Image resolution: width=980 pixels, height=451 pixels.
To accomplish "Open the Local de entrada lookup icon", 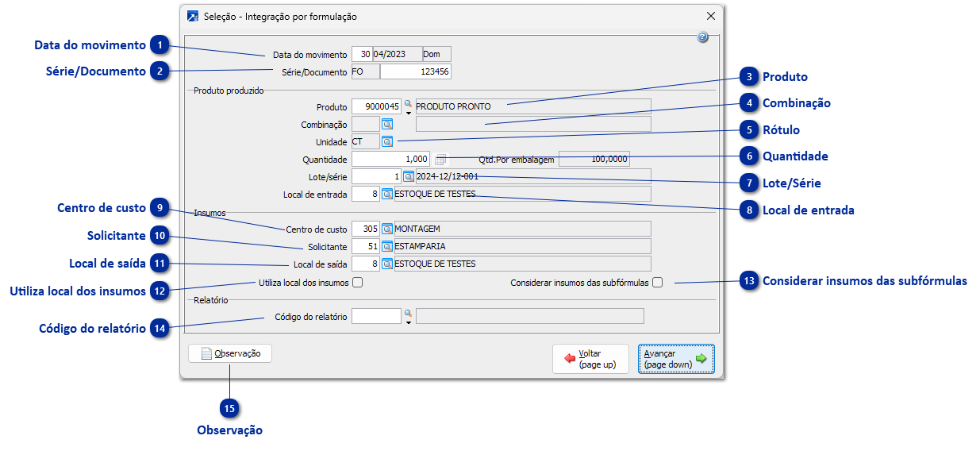I will click(x=387, y=194).
